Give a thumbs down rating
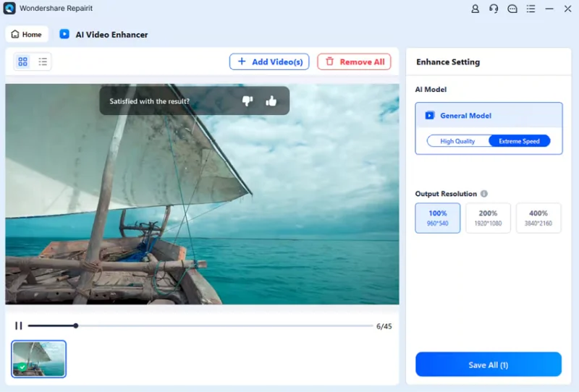The image size is (579, 392). 248,101
